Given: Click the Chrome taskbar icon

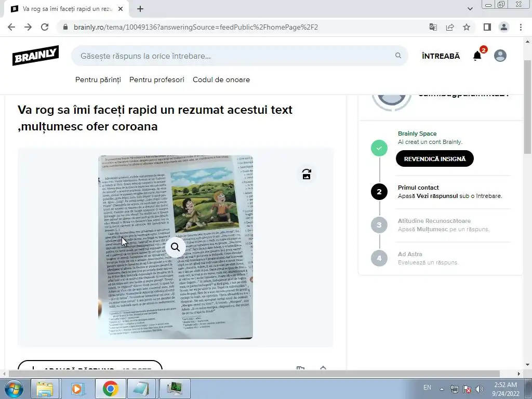Looking at the screenshot, I should pos(110,389).
